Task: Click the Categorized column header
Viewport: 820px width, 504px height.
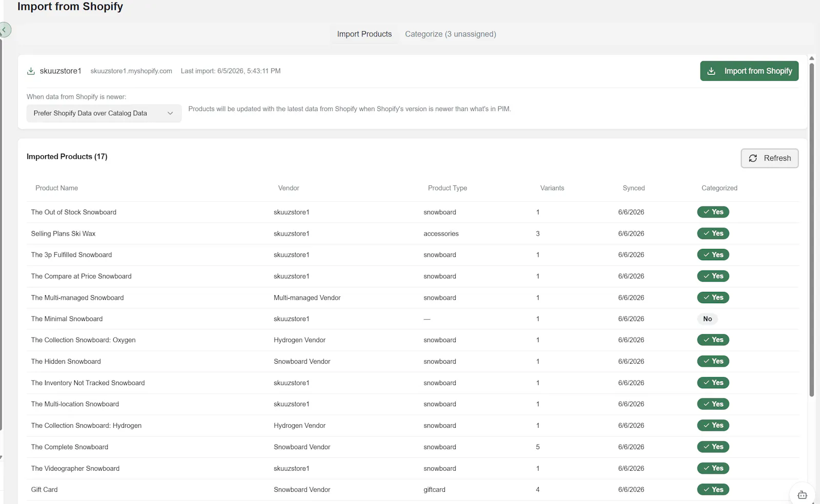Action: [x=719, y=188]
